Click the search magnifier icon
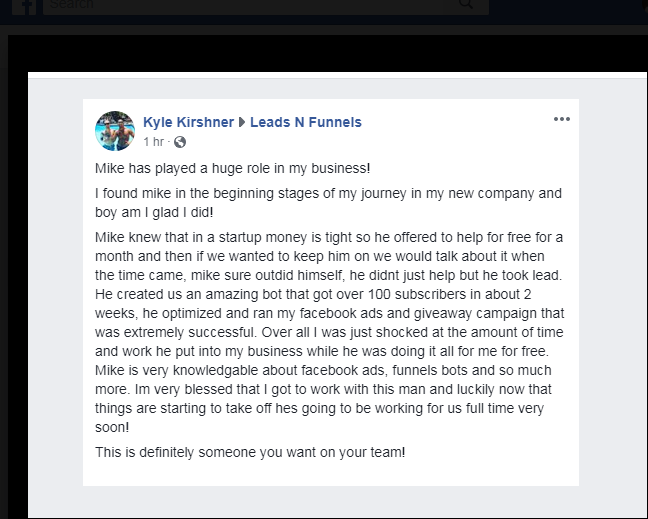Screen dimensions: 648x519 (x=465, y=5)
